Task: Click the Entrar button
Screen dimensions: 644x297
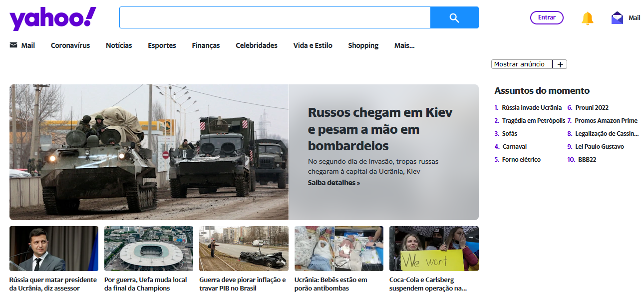Action: coord(547,17)
